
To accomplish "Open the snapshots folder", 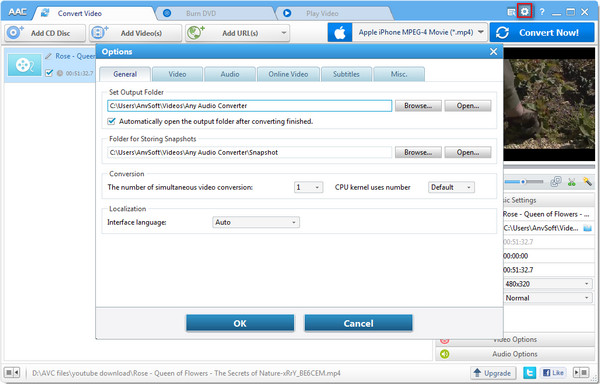I will [468, 152].
